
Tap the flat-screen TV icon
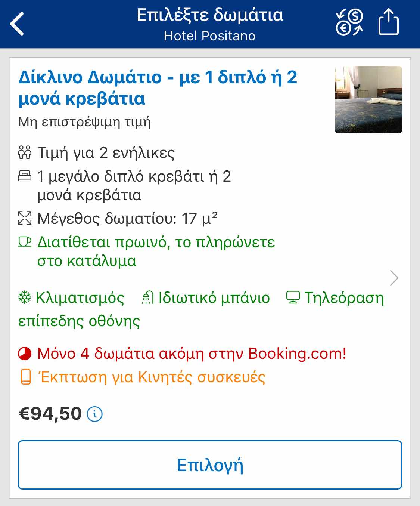tap(293, 298)
